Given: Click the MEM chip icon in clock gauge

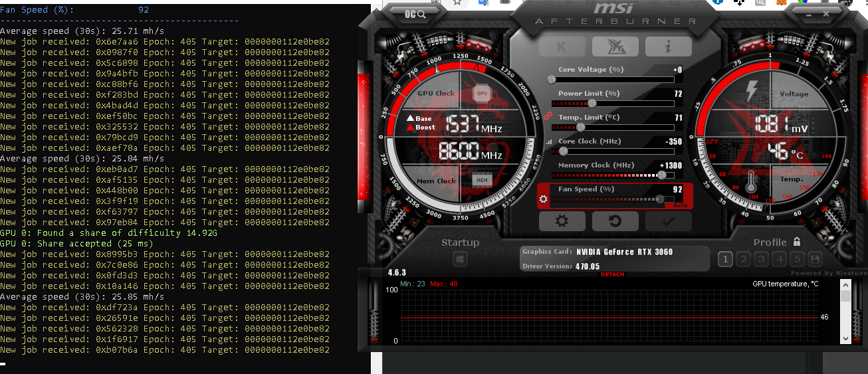Looking at the screenshot, I should (x=481, y=179).
